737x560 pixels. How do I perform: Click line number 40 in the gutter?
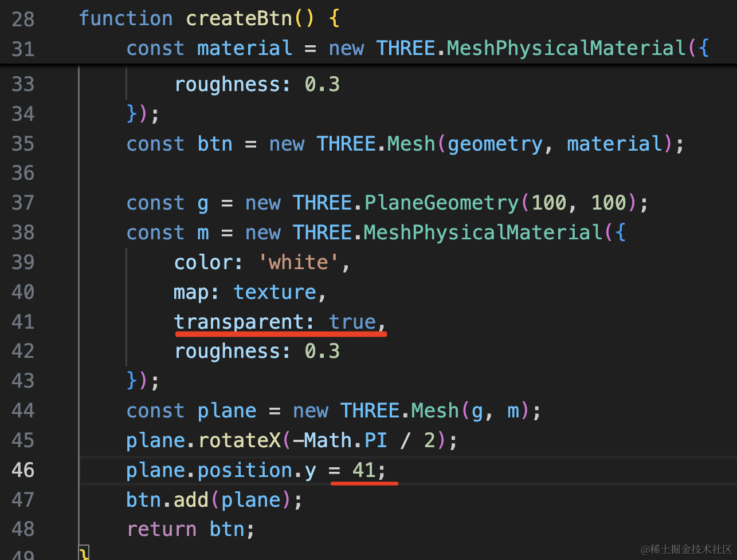tap(23, 292)
